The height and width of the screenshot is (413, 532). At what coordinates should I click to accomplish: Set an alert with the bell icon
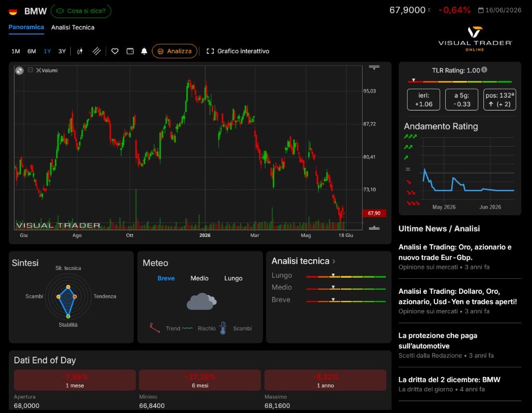point(144,51)
